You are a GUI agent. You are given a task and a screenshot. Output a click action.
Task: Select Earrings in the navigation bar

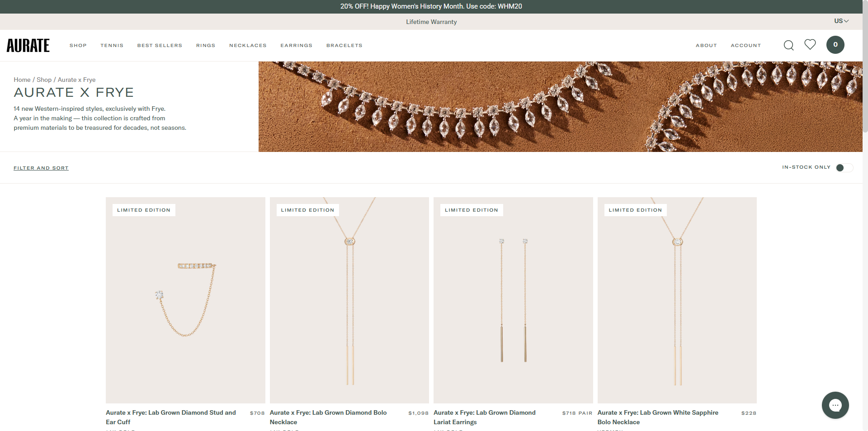296,46
